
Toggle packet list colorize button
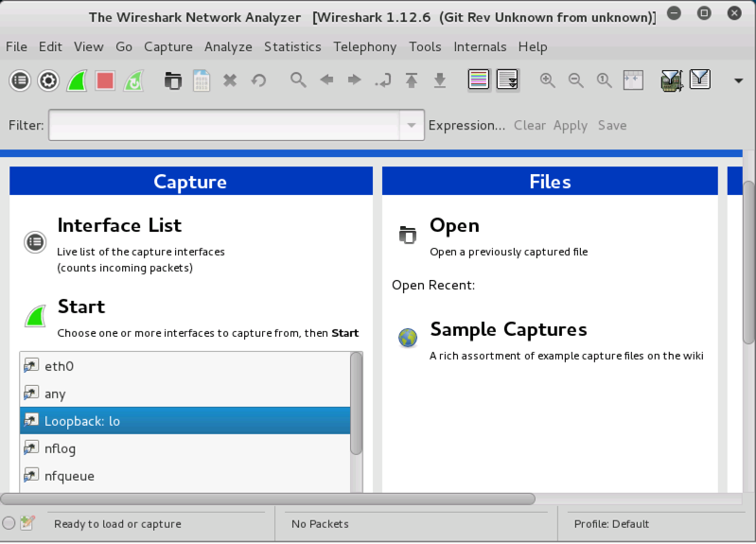coord(479,81)
